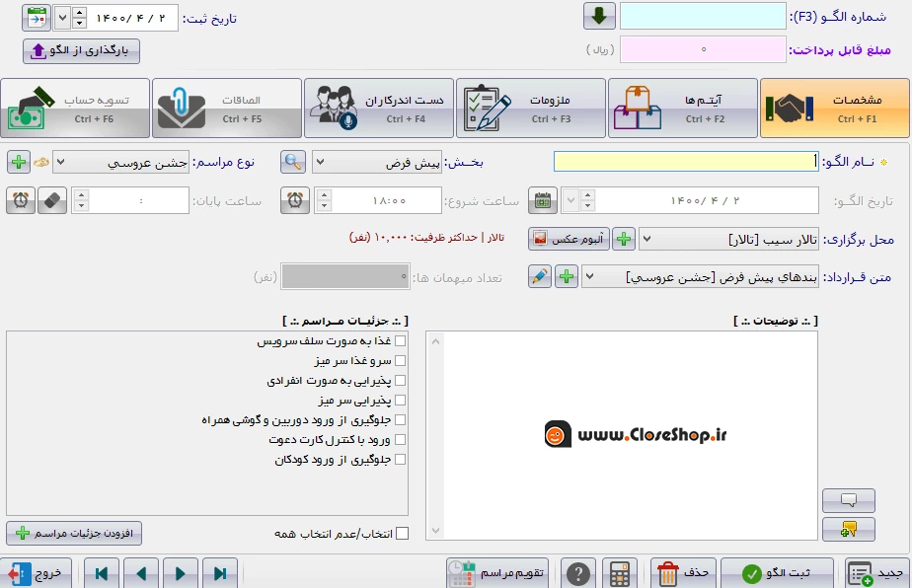Check سرو غذا سر میز option

[x=400, y=360]
